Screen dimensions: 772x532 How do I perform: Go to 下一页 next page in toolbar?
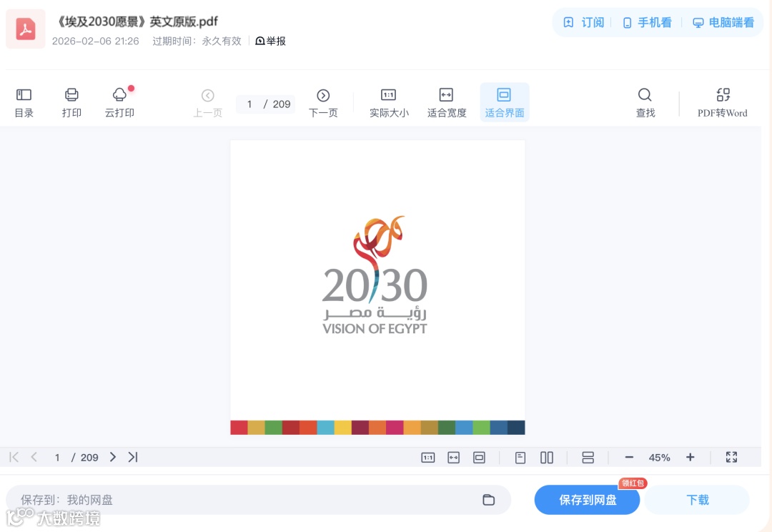pos(323,102)
